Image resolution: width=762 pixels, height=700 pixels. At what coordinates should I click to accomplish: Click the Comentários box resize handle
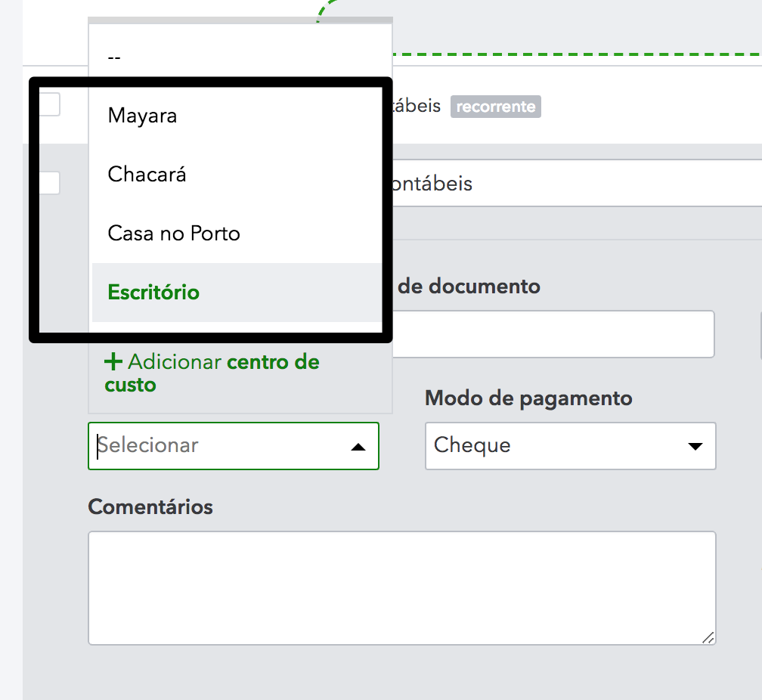point(708,637)
